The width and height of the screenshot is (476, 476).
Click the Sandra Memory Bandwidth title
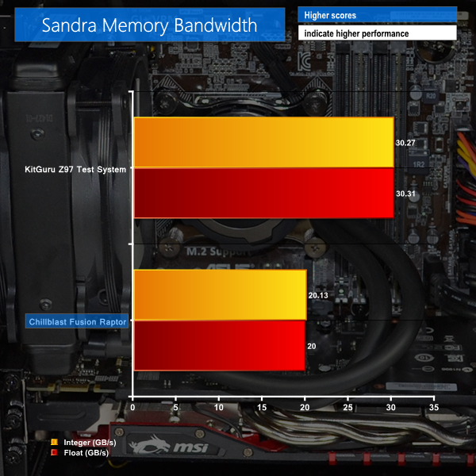149,25
